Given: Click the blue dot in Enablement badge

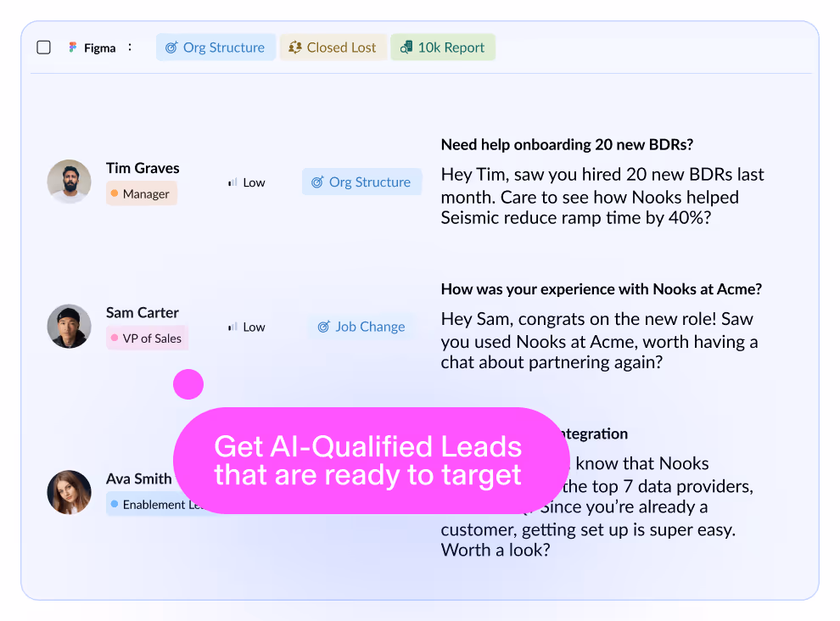Looking at the screenshot, I should coord(114,504).
